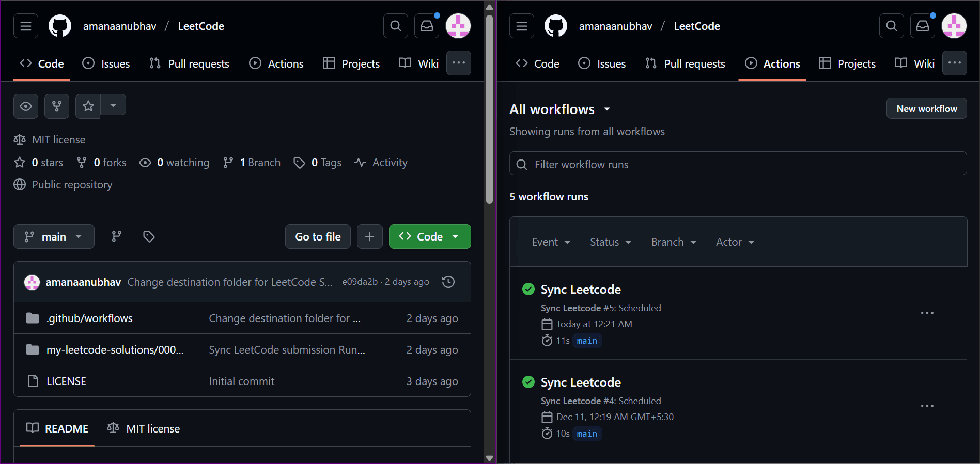Open Sync Leetcode run #5
Viewport: 980px width, 464px height.
tap(581, 290)
